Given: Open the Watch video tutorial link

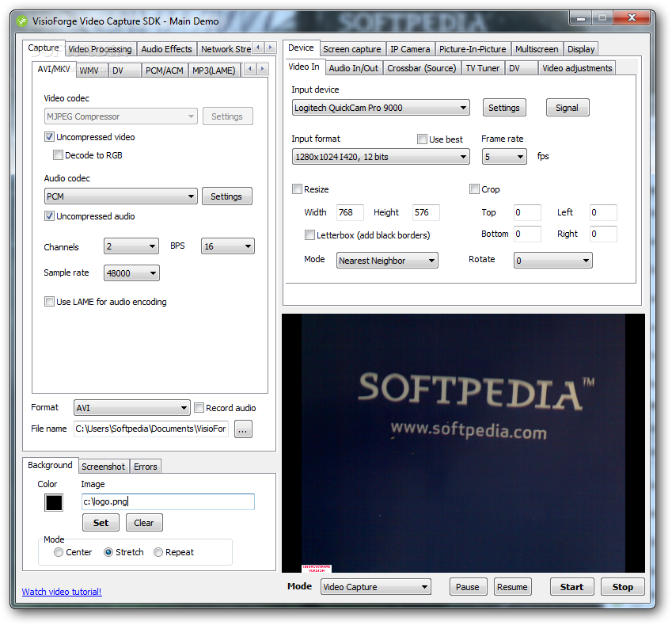Looking at the screenshot, I should (x=62, y=592).
